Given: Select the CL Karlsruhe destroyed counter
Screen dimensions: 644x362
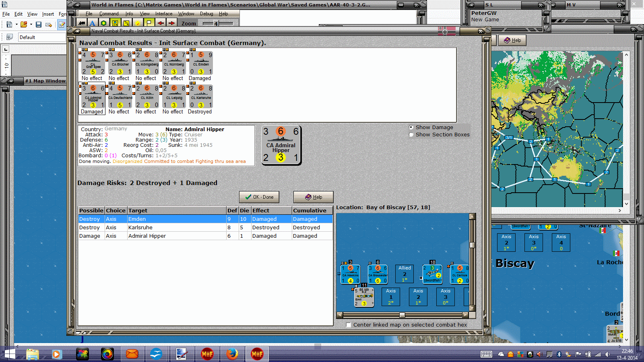Looking at the screenshot, I should [x=201, y=97].
